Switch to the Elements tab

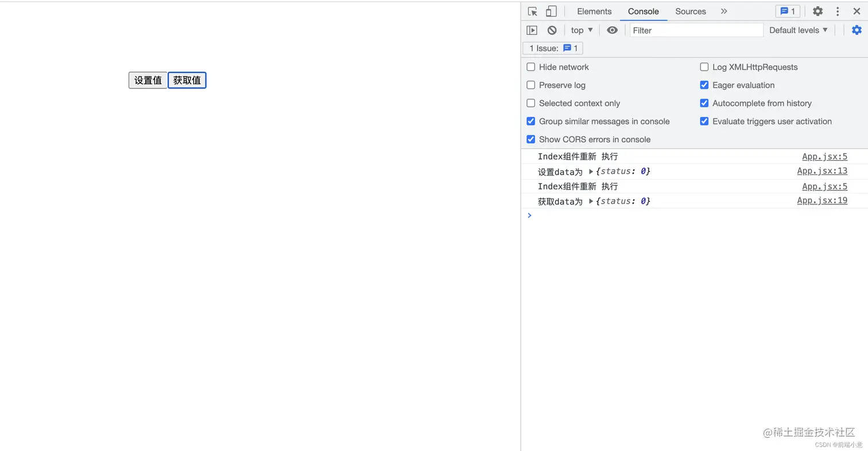click(x=594, y=11)
